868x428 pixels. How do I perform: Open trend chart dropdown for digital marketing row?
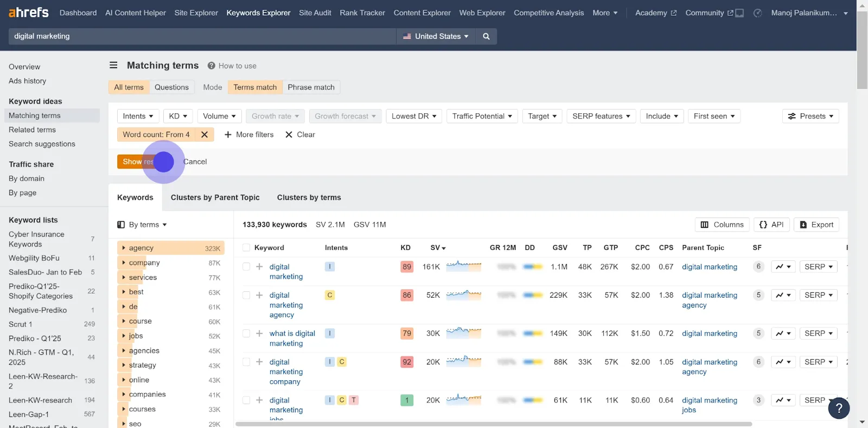[783, 267]
